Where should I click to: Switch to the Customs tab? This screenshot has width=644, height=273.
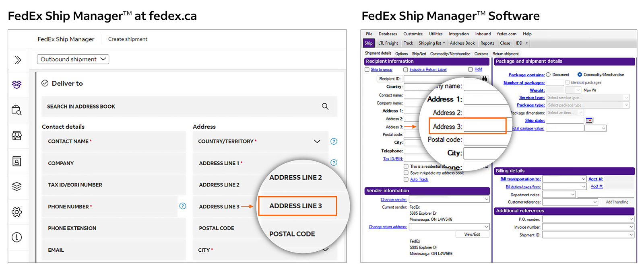[x=481, y=54]
